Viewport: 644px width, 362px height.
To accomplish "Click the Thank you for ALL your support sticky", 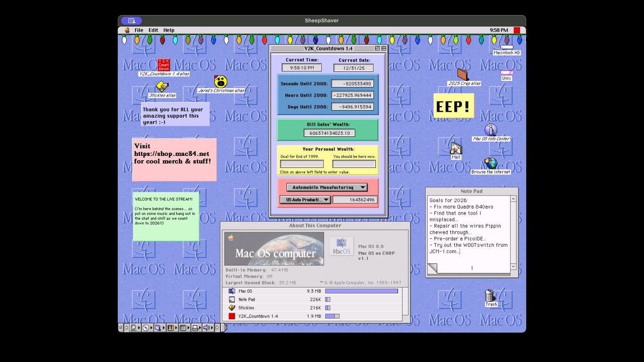I will point(175,115).
